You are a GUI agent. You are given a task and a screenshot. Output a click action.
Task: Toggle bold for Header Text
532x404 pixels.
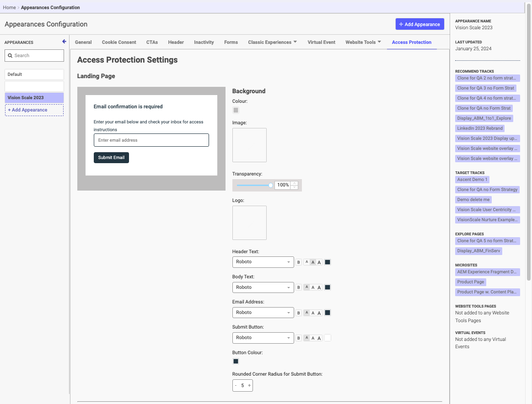(299, 262)
